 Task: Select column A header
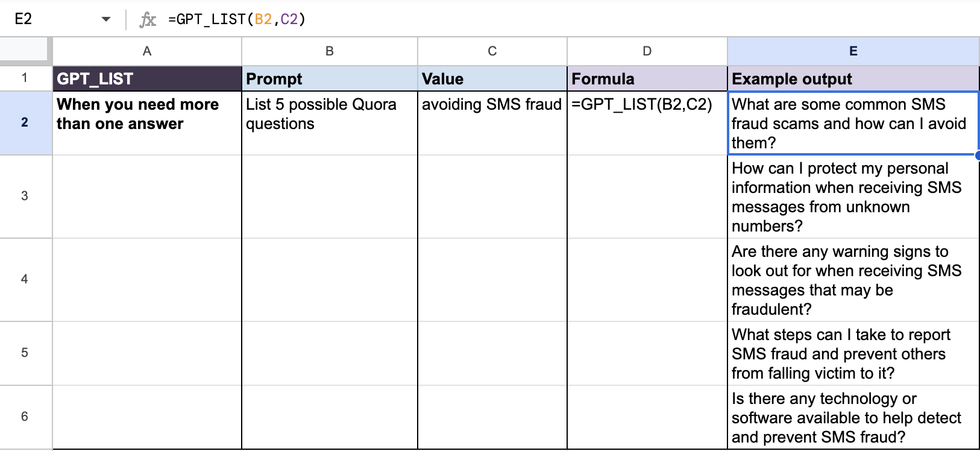(x=147, y=51)
